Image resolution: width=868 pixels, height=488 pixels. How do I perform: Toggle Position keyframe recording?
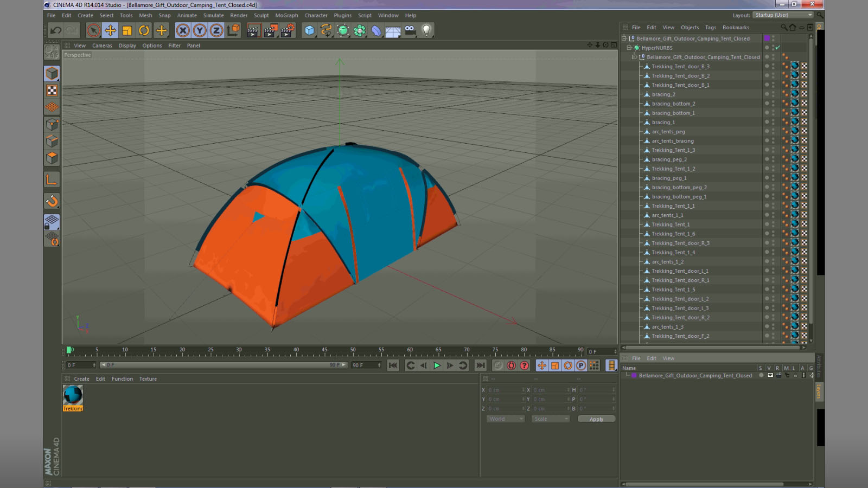542,365
